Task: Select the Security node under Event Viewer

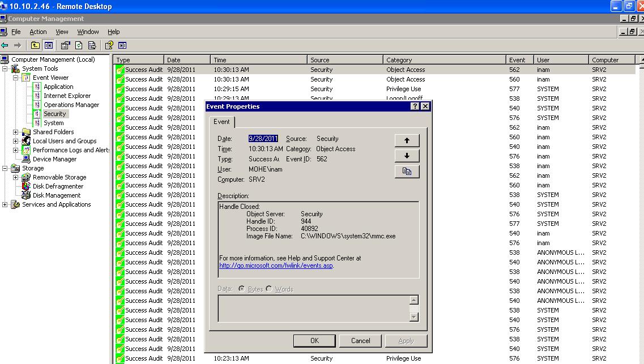Action: [55, 113]
